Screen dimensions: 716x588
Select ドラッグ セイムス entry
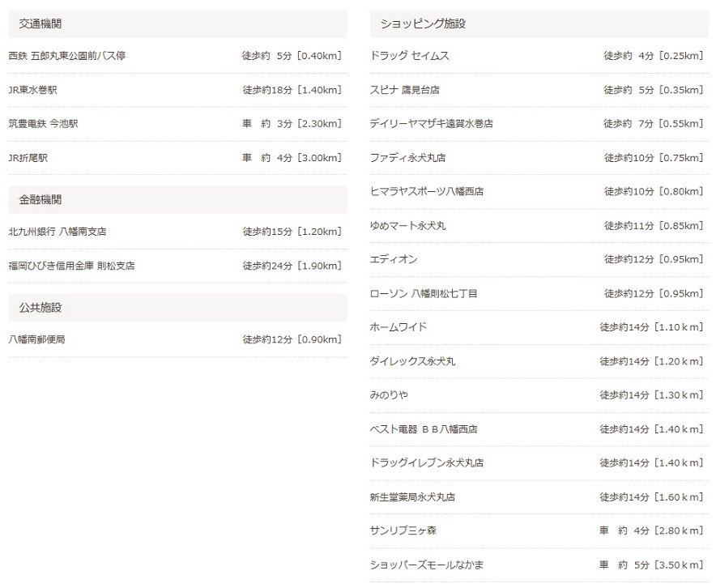coord(410,56)
